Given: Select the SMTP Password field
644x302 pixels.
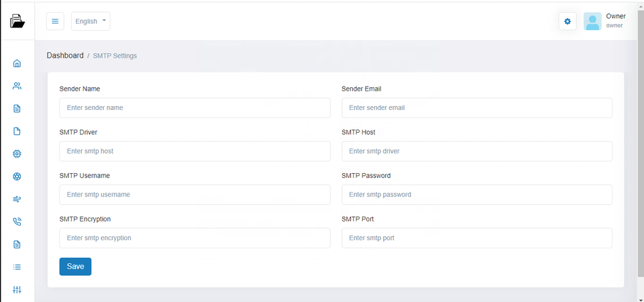Looking at the screenshot, I should (x=477, y=195).
